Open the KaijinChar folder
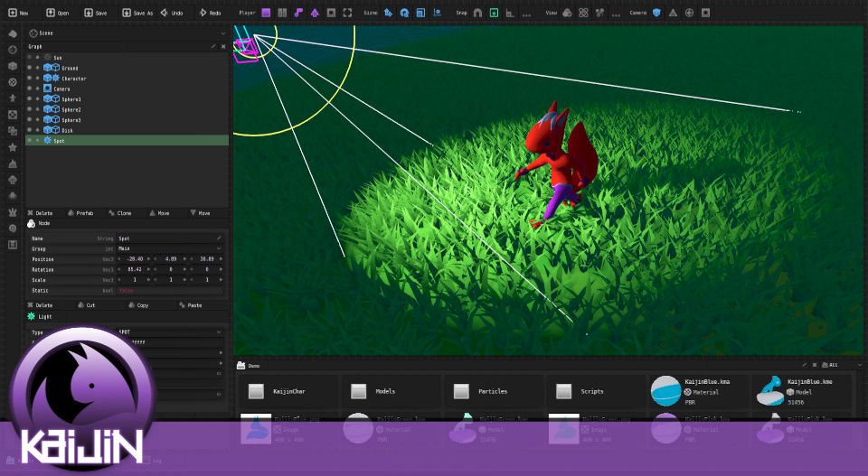 [289, 391]
